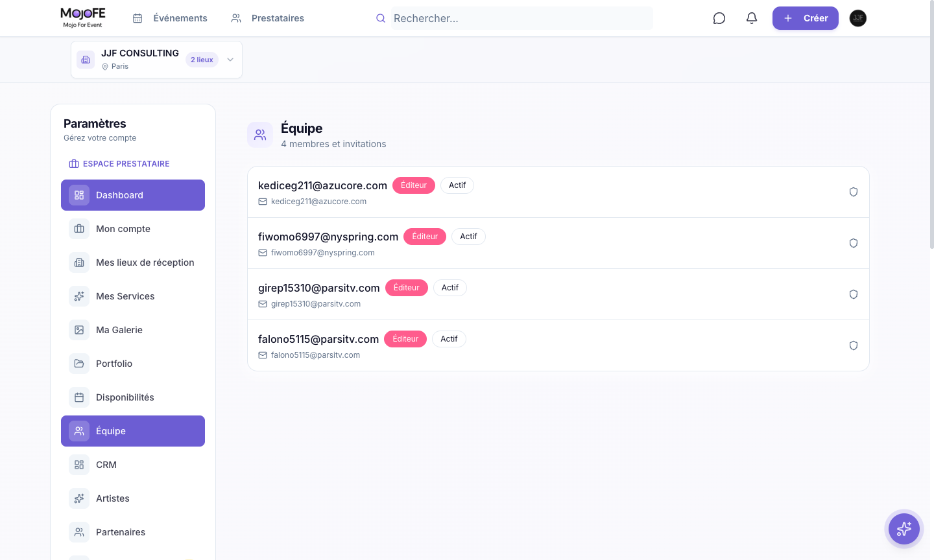Open the JJF user avatar menu
This screenshot has width=934, height=560.
tap(858, 18)
